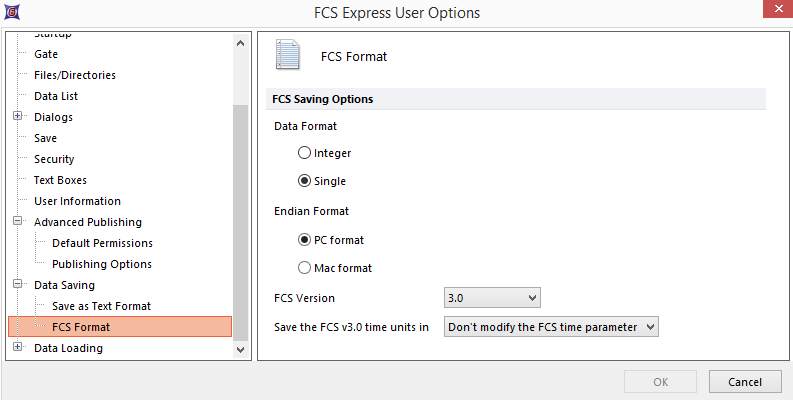Collapse the Advanced Publishing node

pos(18,222)
